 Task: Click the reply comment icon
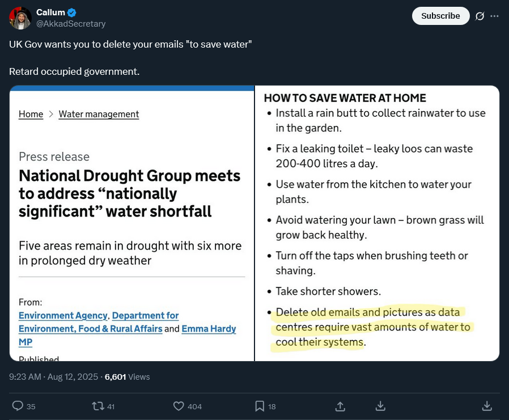(18, 406)
